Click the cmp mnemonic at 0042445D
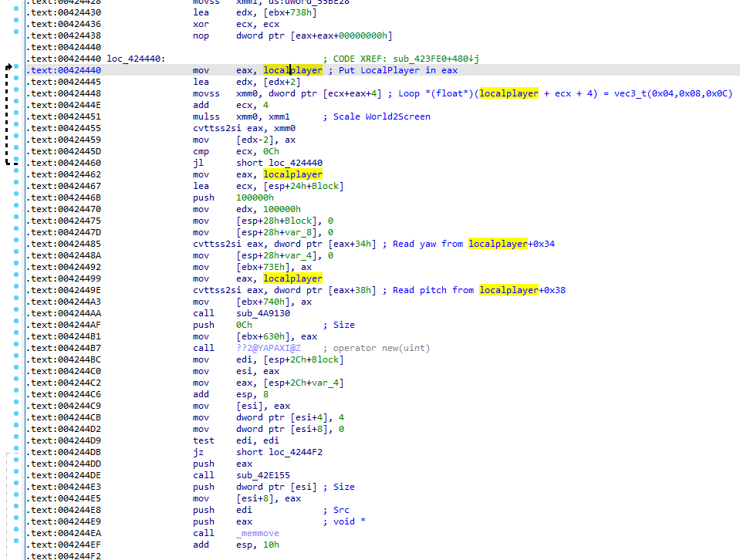This screenshot has width=740, height=560. [x=201, y=151]
